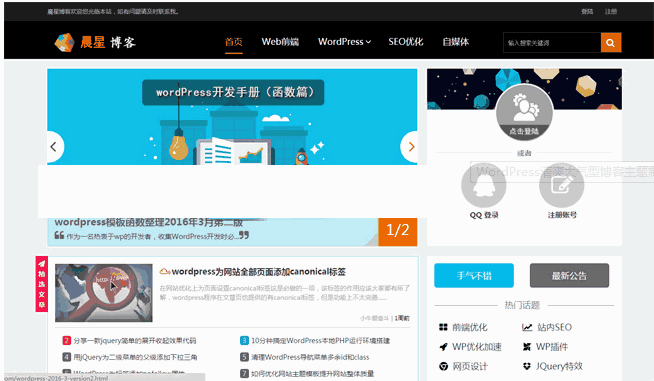
Task: Click the 网页设计 topic text
Action: click(470, 366)
